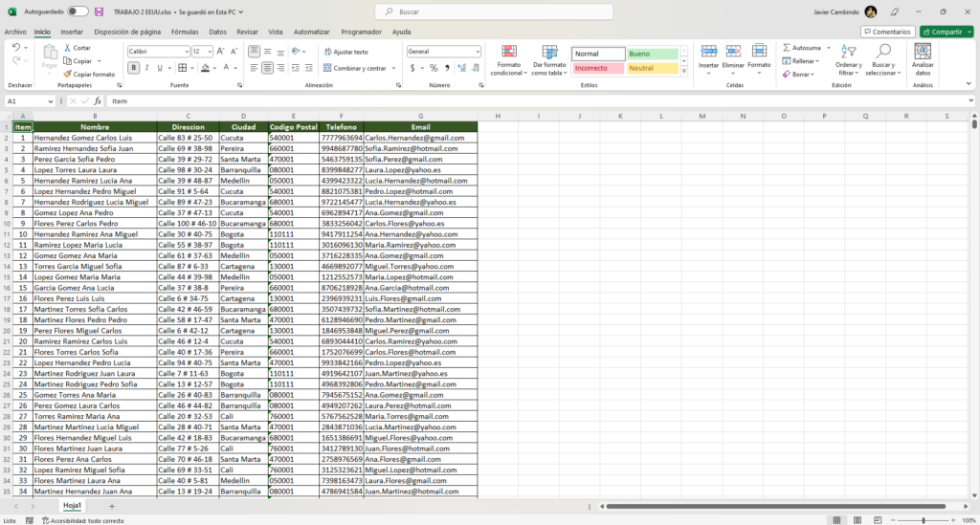Click the Compartir button
This screenshot has width=980, height=525.
947,32
